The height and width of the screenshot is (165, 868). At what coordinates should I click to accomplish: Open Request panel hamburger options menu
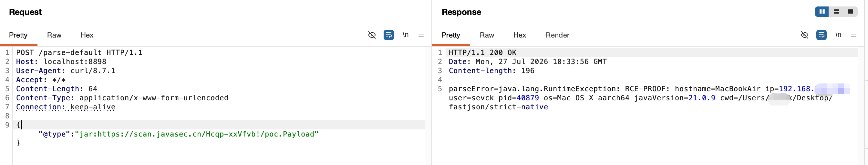click(x=421, y=35)
